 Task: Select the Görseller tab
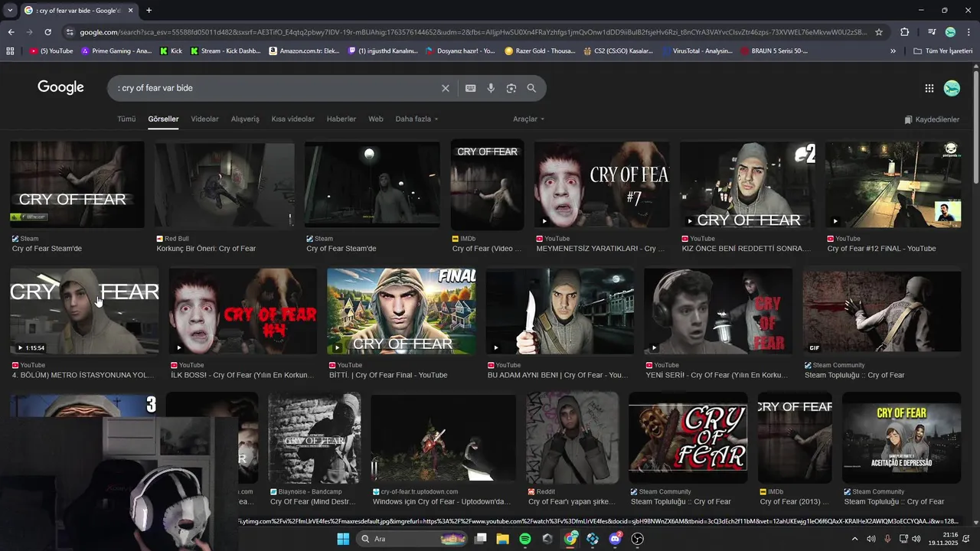point(163,119)
